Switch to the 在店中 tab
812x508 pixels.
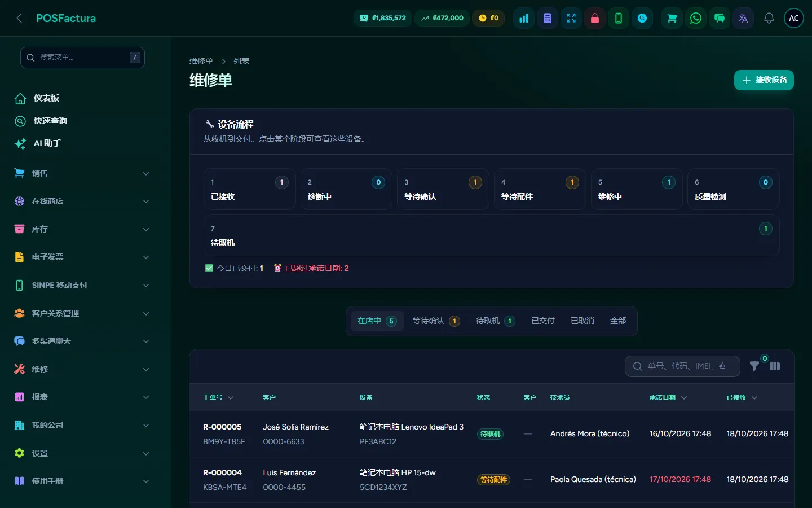377,321
